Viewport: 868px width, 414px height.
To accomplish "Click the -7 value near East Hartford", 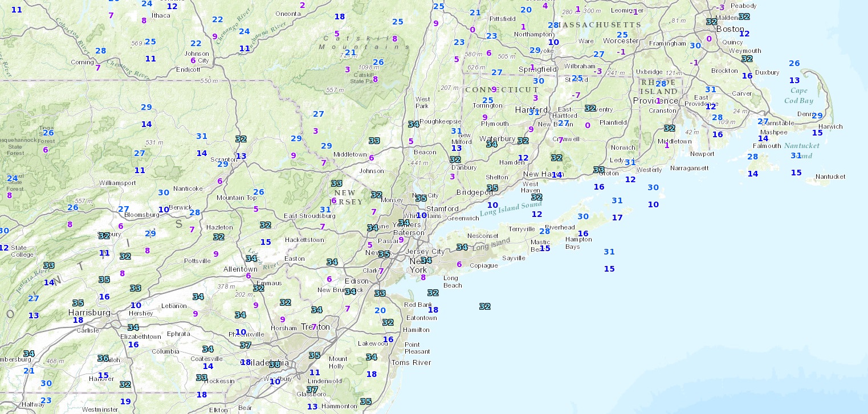I will point(576,95).
